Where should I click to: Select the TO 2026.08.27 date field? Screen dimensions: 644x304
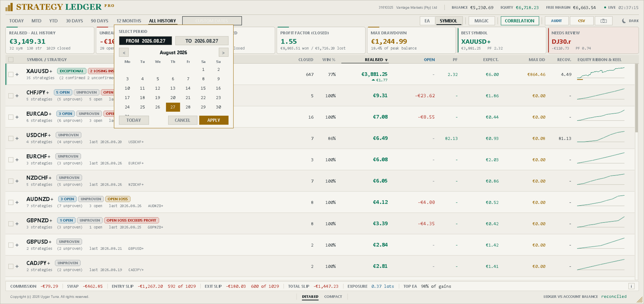pos(202,41)
